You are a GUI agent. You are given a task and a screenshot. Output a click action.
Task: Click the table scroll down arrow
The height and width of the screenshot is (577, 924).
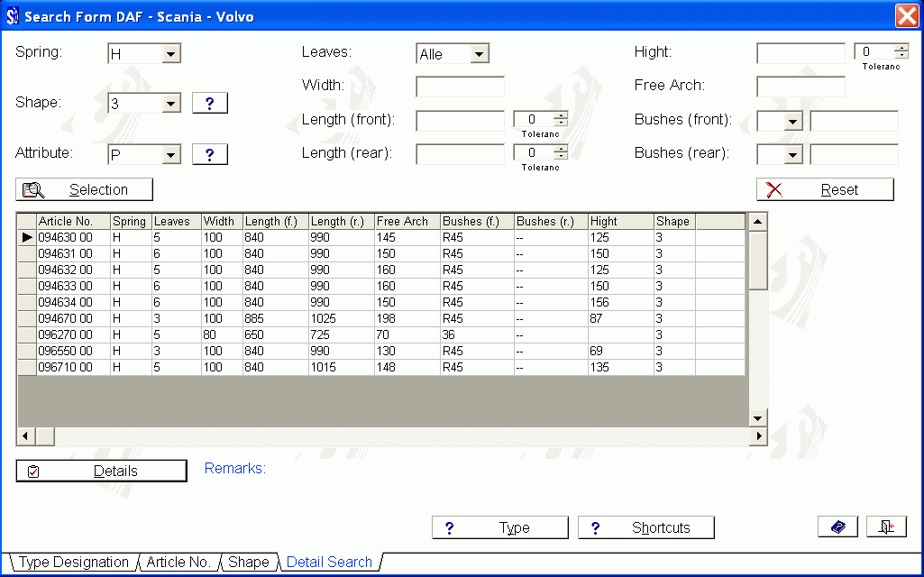point(758,418)
